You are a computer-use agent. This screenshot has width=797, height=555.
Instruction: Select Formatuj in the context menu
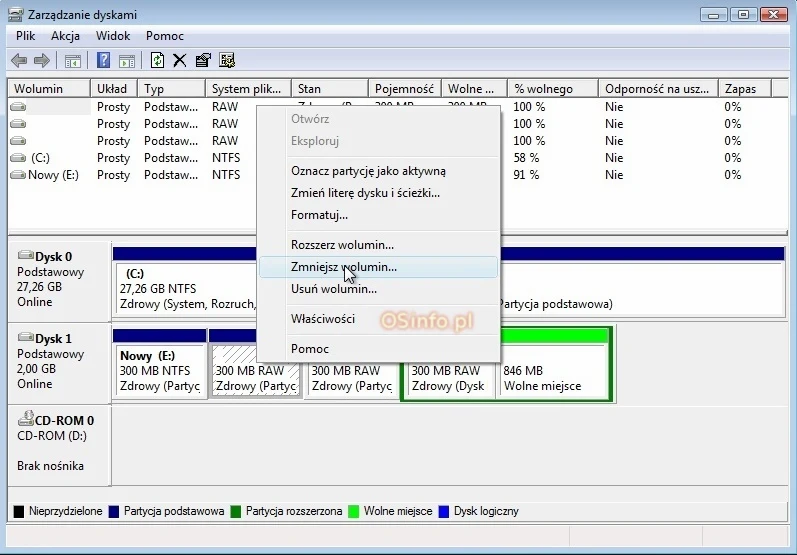319,215
